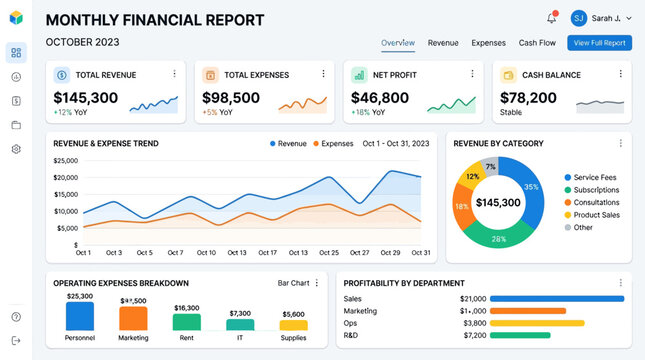This screenshot has height=360, width=645.
Task: Open the dashboard grid icon in sidebar
Action: tap(16, 53)
